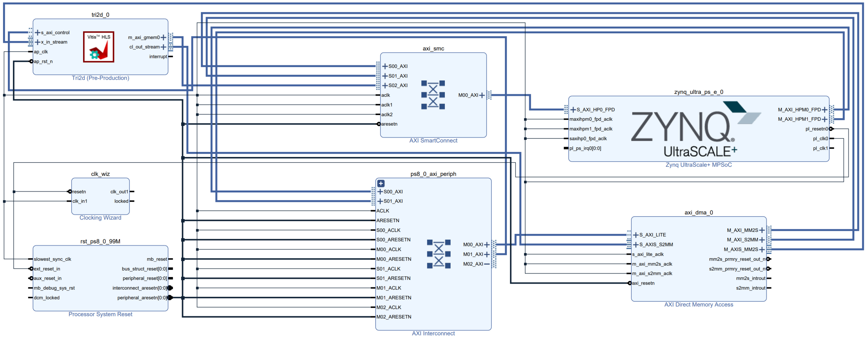Expand the M_AXI_MM2S interface on axi_dma_0
The width and height of the screenshot is (868, 338).
pos(762,230)
